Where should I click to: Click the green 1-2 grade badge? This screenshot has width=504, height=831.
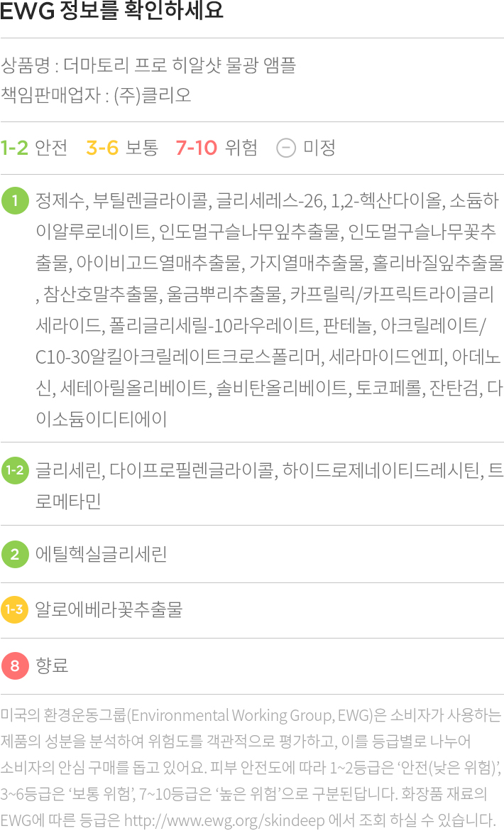click(15, 470)
